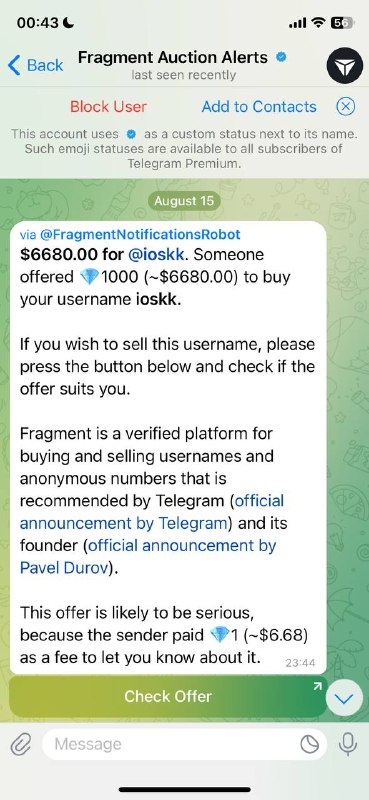This screenshot has height=800, width=369.
Task: Open attachment paperclip menu
Action: (21, 744)
